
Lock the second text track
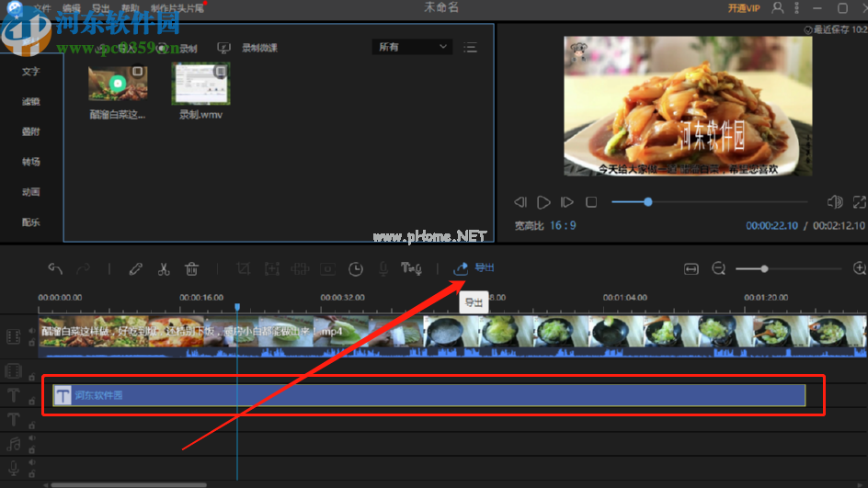point(32,425)
